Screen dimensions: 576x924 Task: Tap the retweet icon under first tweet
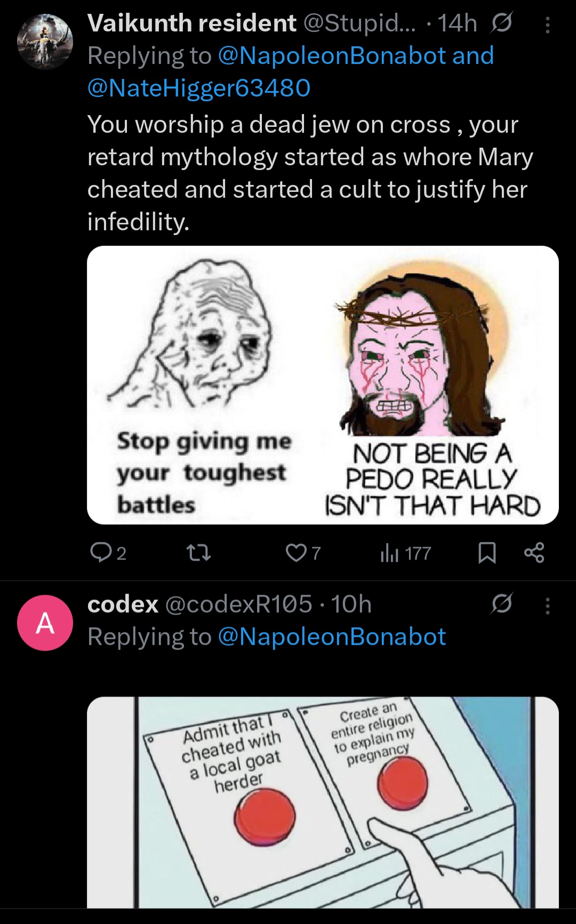point(199,553)
